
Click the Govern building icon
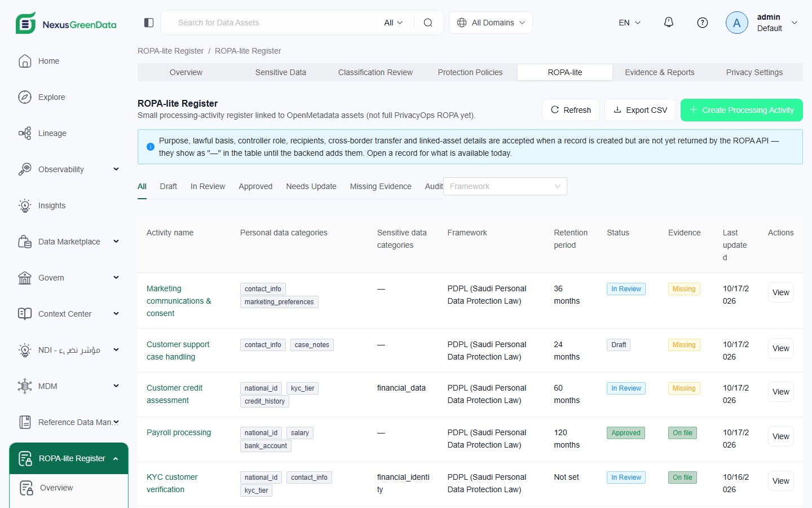pyautogui.click(x=25, y=278)
